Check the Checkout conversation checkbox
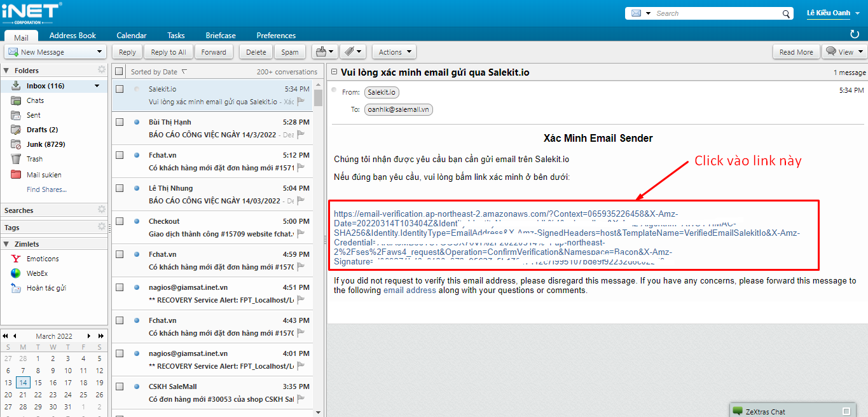868x417 pixels. click(x=120, y=221)
